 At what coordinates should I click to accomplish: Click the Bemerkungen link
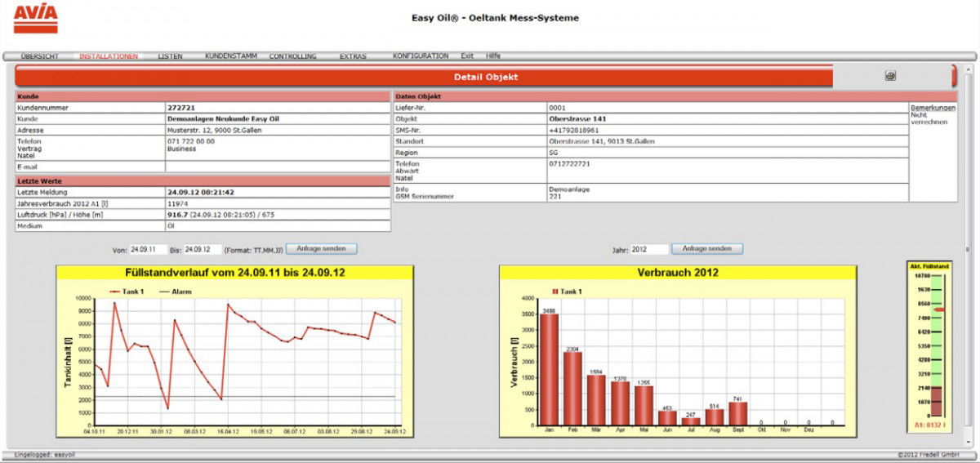click(x=933, y=108)
